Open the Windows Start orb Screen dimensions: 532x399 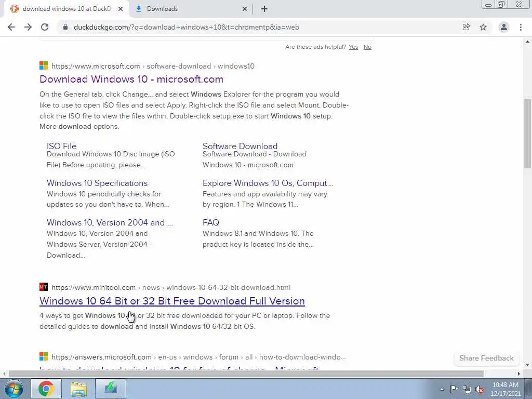[14, 389]
